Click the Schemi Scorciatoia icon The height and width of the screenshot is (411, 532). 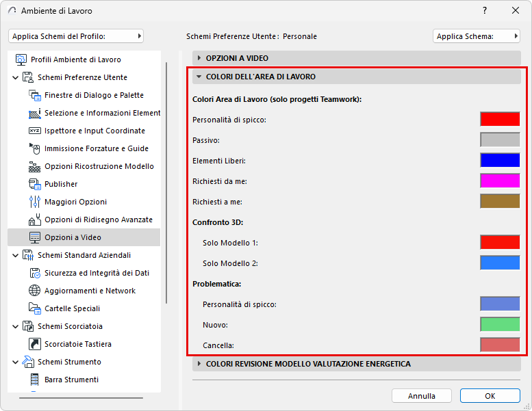tap(28, 326)
